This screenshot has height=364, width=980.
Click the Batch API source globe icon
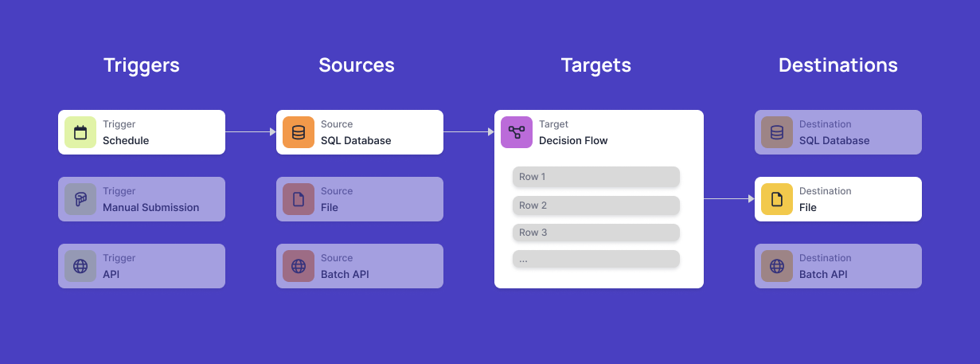tap(299, 266)
